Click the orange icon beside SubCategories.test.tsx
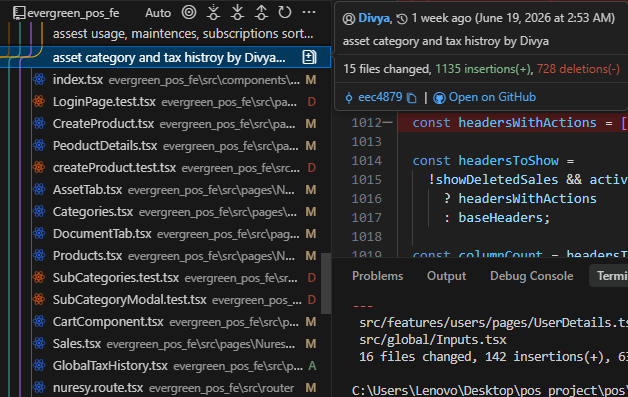 39,278
